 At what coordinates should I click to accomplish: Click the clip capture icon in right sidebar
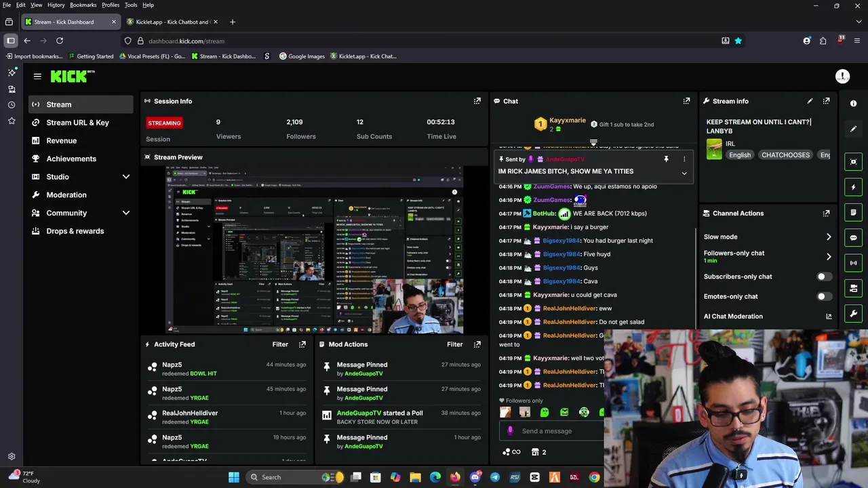point(854,161)
